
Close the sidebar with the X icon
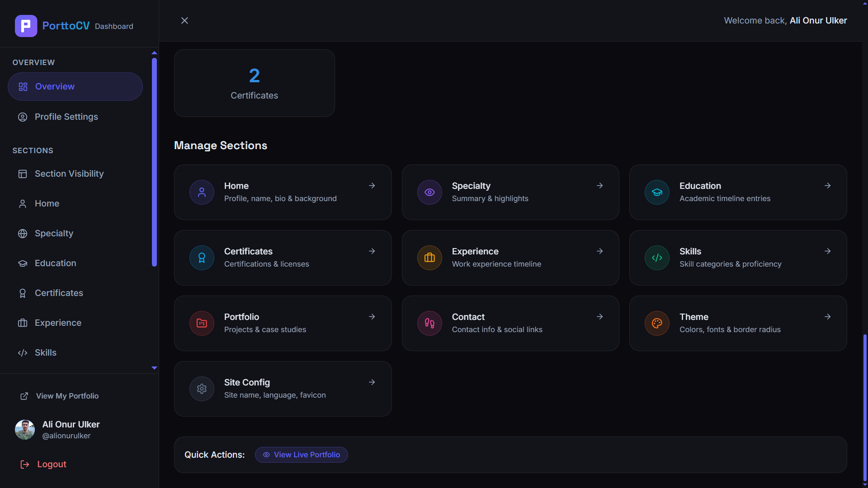(184, 20)
